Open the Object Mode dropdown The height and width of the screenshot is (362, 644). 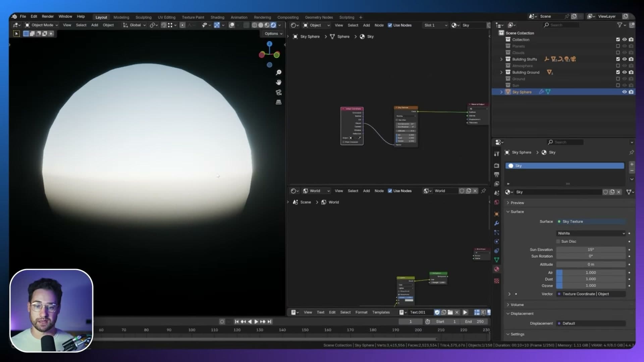click(x=42, y=25)
